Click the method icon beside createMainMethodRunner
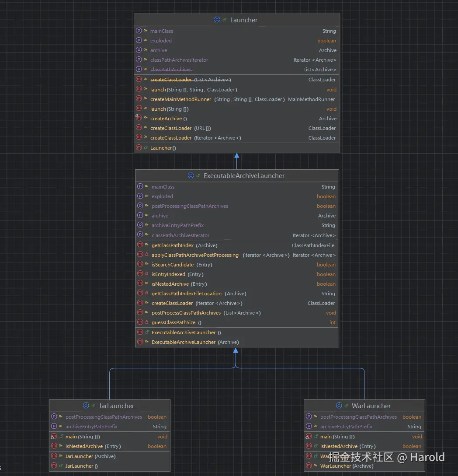The image size is (458, 476). (139, 99)
